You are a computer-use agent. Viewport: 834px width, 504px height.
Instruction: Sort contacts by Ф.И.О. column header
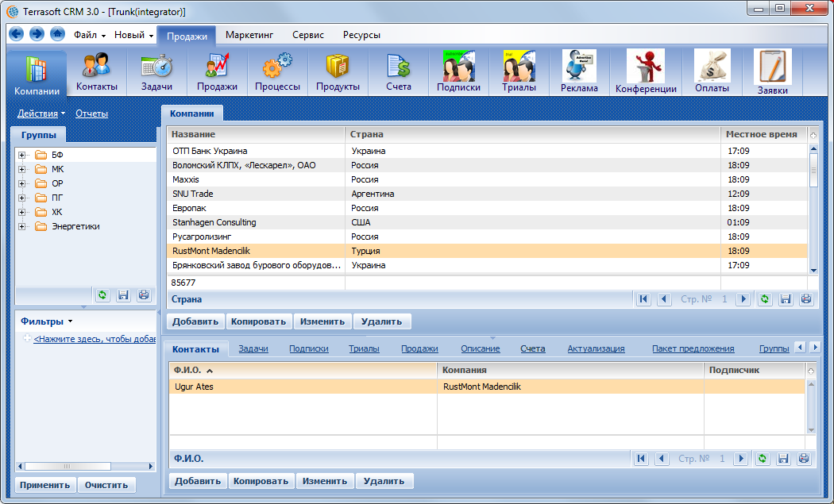[x=303, y=370]
